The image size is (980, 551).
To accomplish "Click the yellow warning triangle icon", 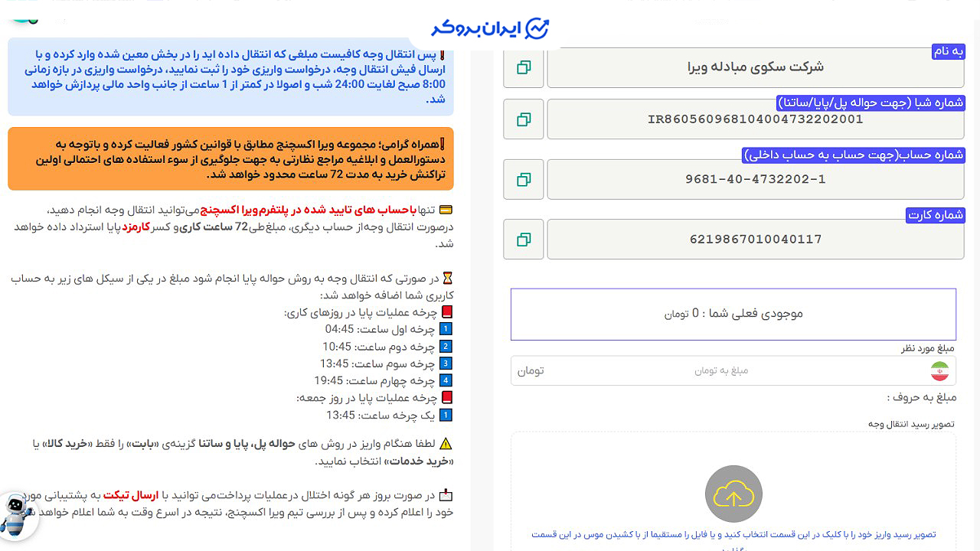I will point(446,444).
